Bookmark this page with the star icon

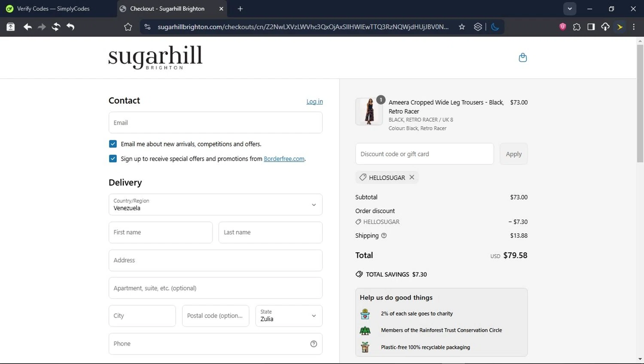point(462,27)
